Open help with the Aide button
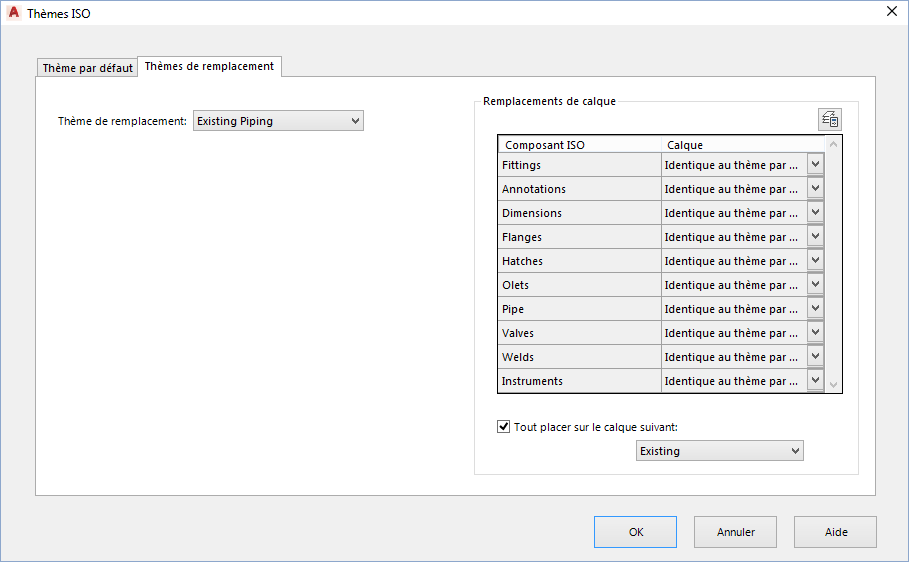 click(836, 532)
